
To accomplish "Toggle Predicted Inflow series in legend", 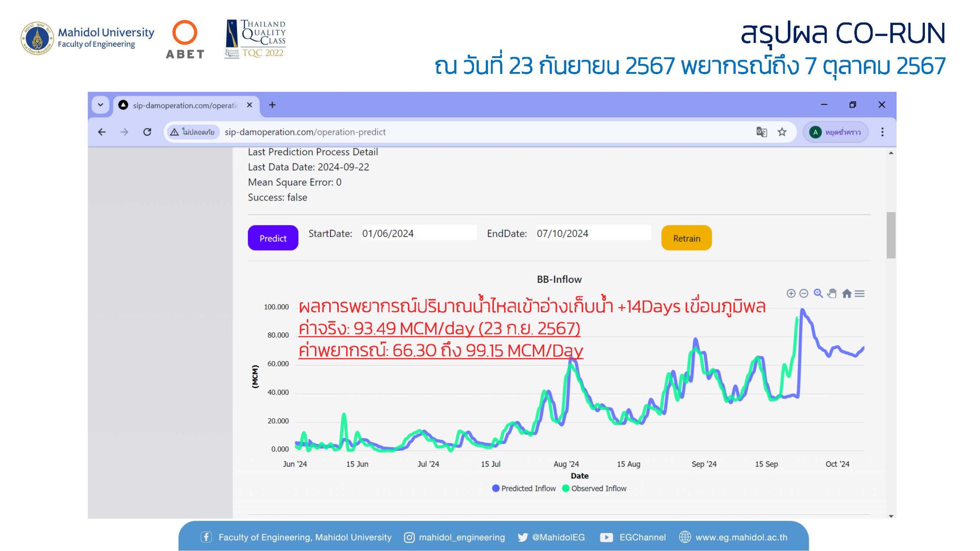I will pos(524,488).
